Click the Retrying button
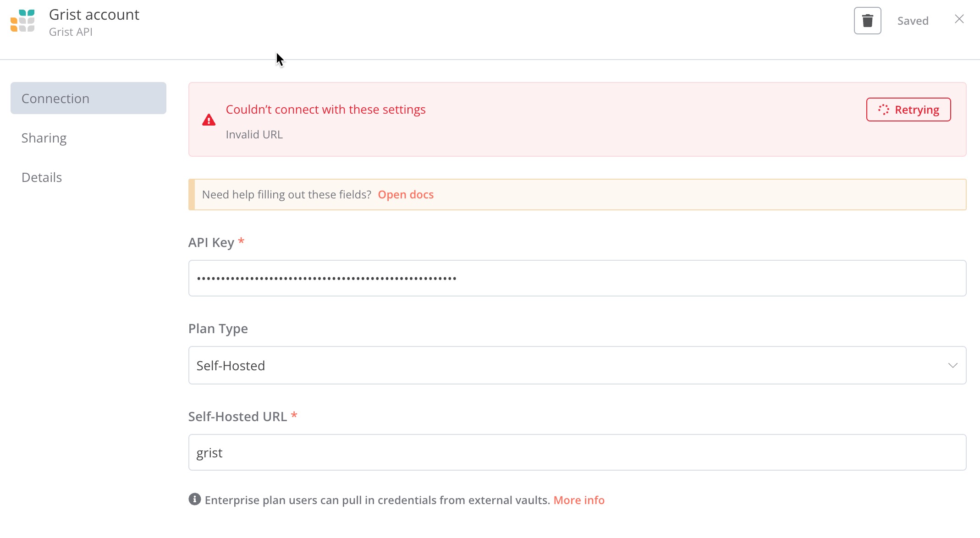The width and height of the screenshot is (980, 538). pos(908,110)
